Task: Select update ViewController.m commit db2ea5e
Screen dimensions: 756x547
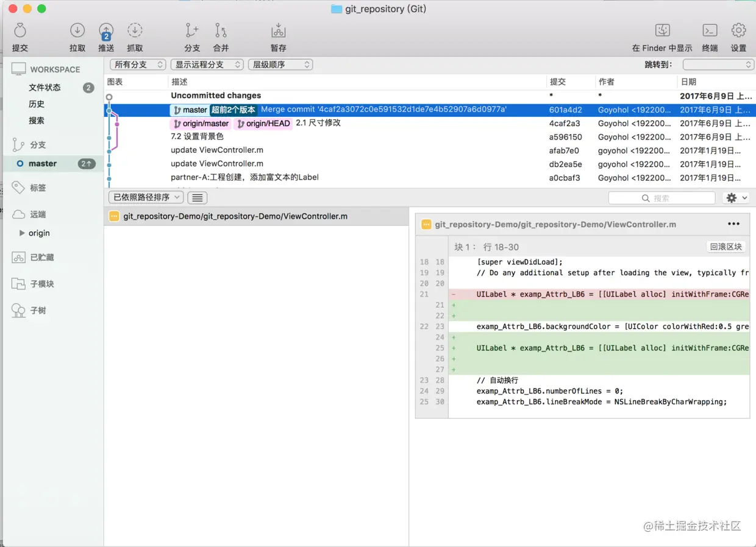Action: pyautogui.click(x=430, y=164)
